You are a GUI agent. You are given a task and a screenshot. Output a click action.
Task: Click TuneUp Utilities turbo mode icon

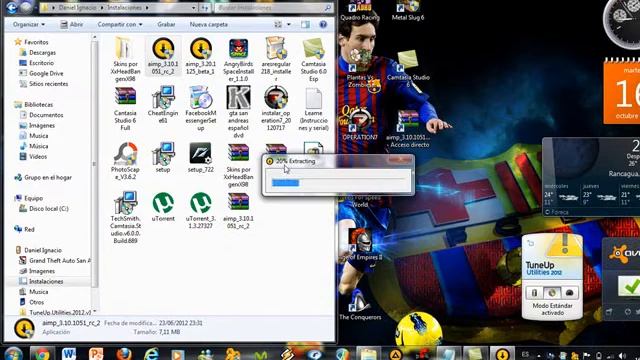[x=569, y=292]
